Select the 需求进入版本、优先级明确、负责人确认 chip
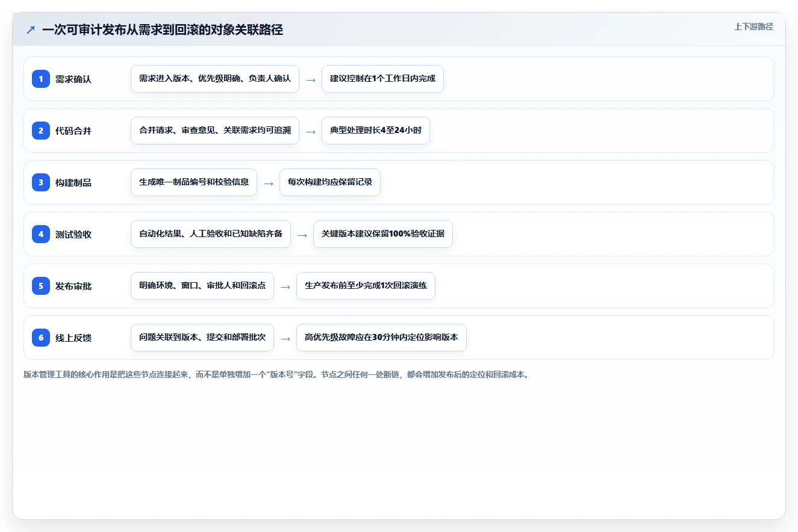 (x=215, y=79)
